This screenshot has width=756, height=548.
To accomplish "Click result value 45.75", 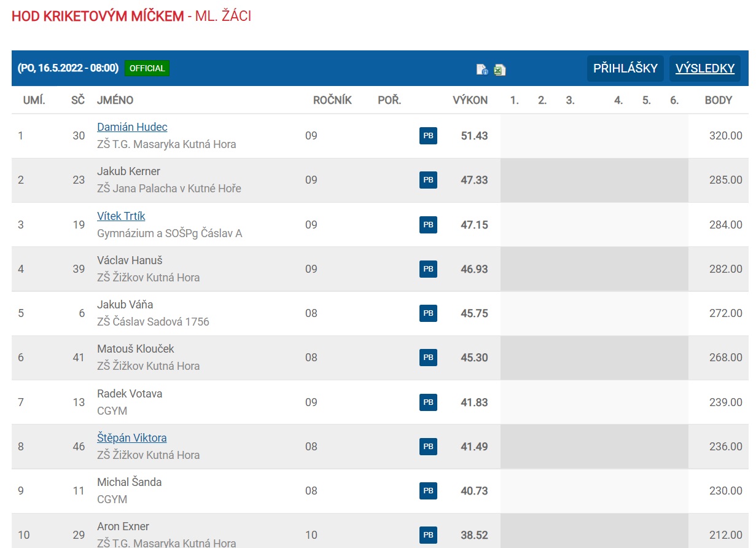I will (474, 313).
